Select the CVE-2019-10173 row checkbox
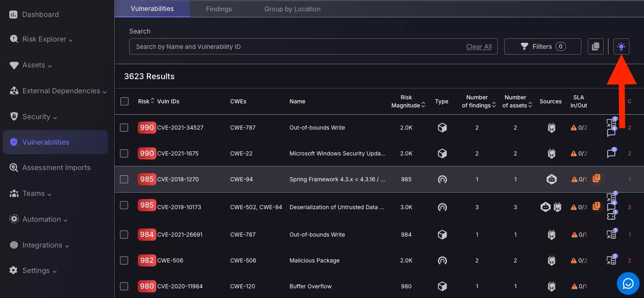Image resolution: width=644 pixels, height=298 pixels. click(124, 205)
